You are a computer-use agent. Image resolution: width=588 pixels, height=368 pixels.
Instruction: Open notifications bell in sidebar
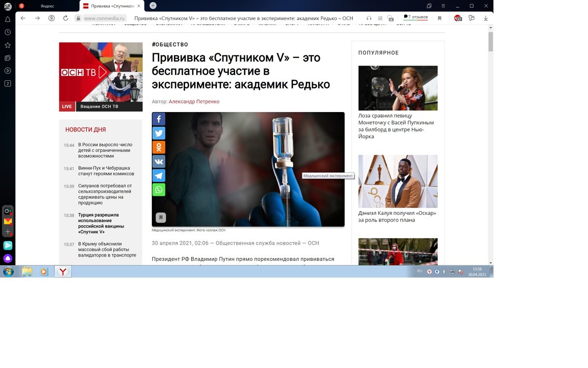pyautogui.click(x=8, y=20)
